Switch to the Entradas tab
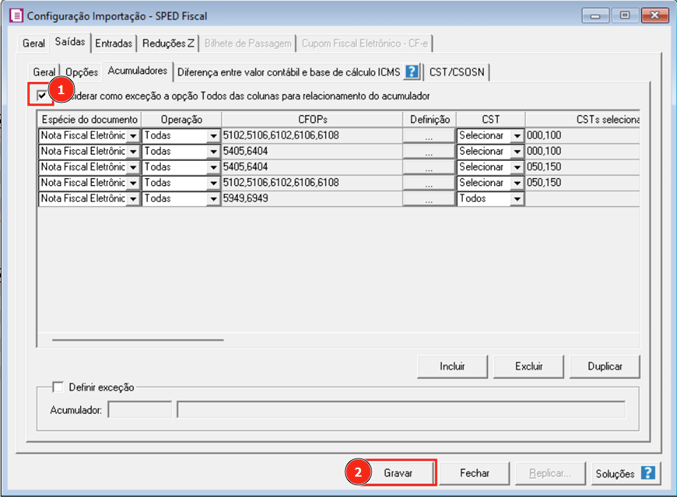The height and width of the screenshot is (497, 677). coord(113,44)
